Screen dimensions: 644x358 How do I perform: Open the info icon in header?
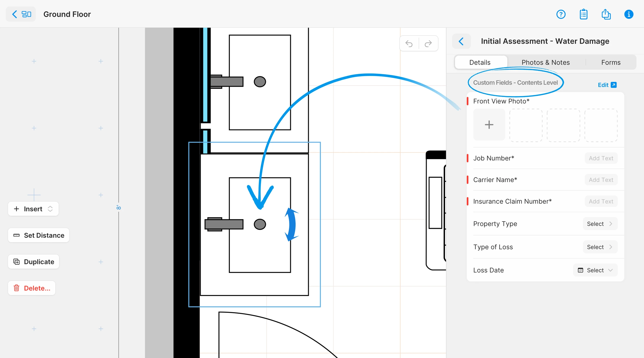[x=629, y=14]
